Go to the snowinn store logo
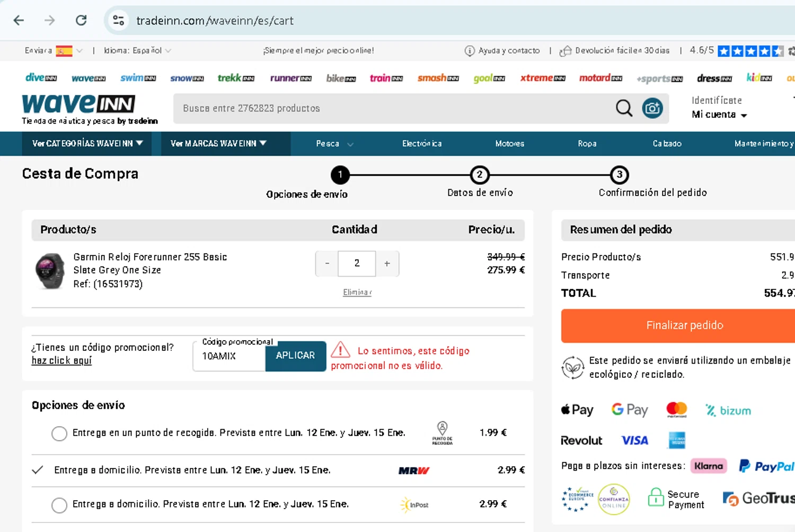The width and height of the screenshot is (795, 532). (187, 78)
